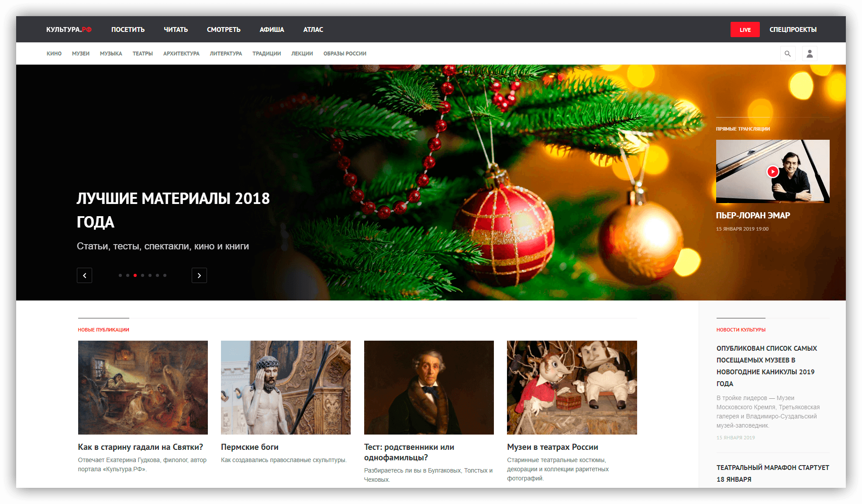Screen dimensions: 862x504
Task: Select the active red carousel dot
Action: (x=135, y=276)
